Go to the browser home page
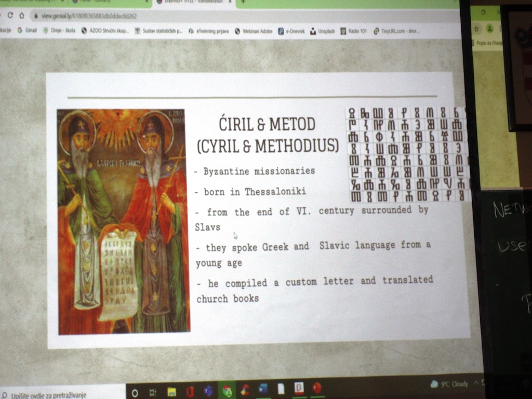This screenshot has height=399, width=532. pyautogui.click(x=22, y=16)
